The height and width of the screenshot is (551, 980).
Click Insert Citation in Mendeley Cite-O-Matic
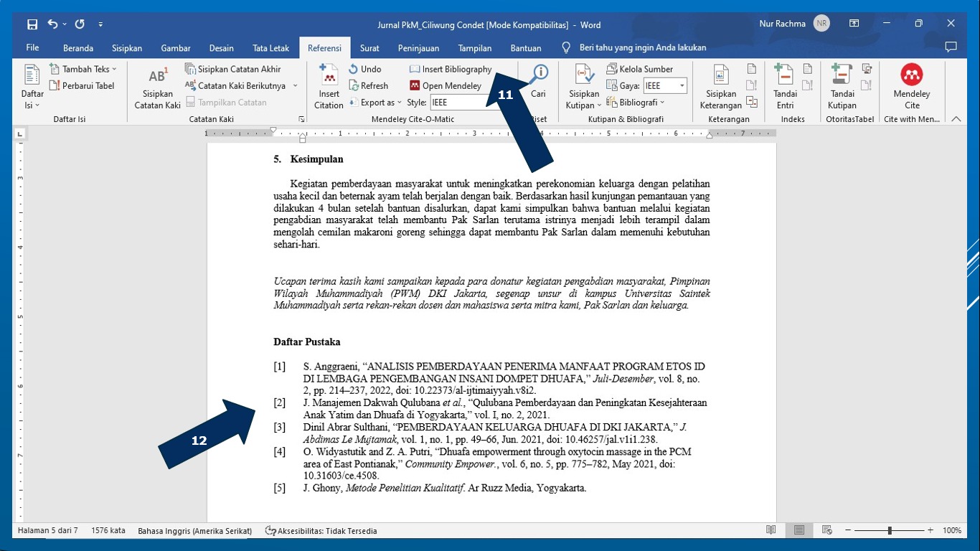(x=328, y=86)
